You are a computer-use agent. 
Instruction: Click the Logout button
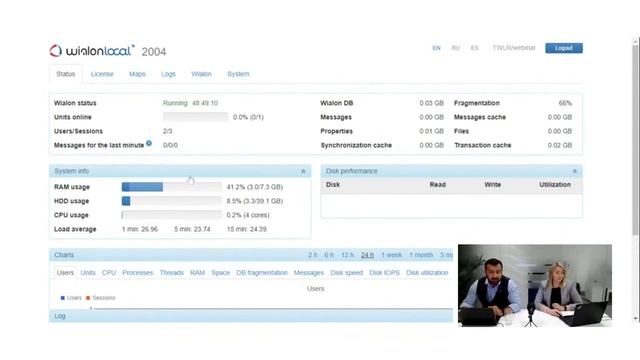coord(564,48)
